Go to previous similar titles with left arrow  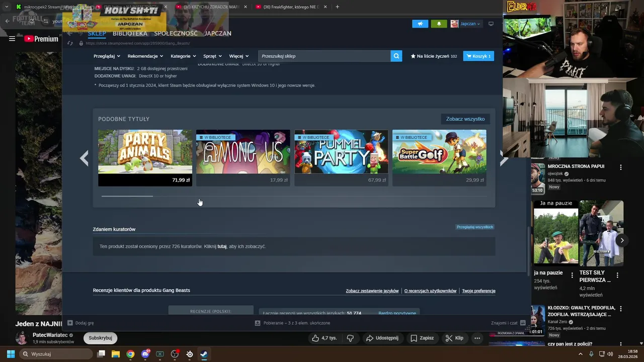coord(84,158)
